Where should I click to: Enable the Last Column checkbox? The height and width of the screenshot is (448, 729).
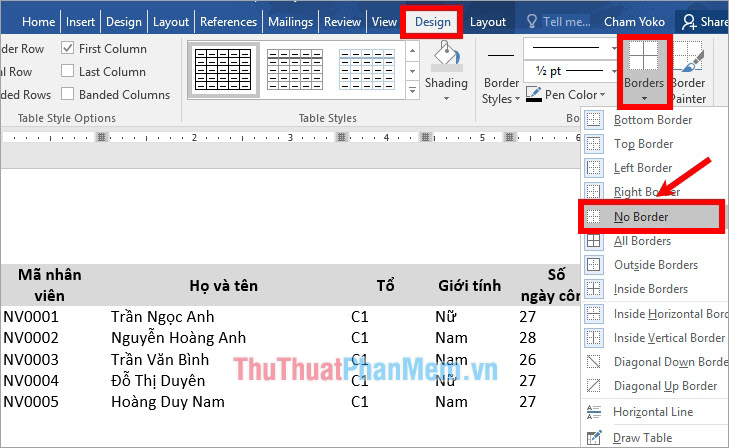pos(68,71)
